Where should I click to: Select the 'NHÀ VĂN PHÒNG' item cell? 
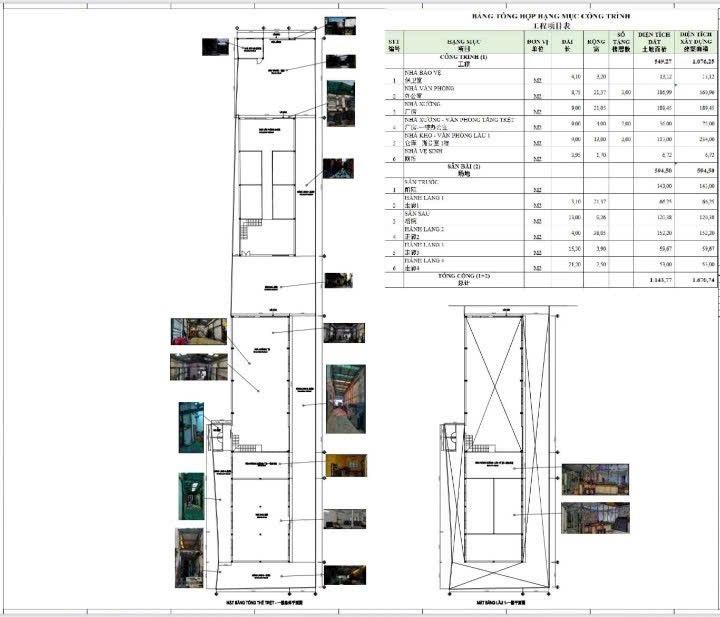click(x=464, y=92)
